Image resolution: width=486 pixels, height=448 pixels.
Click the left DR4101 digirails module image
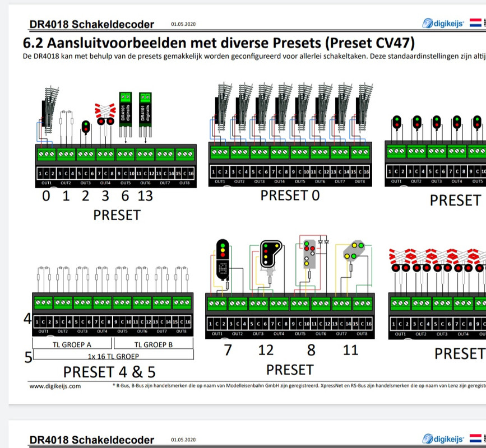126,114
